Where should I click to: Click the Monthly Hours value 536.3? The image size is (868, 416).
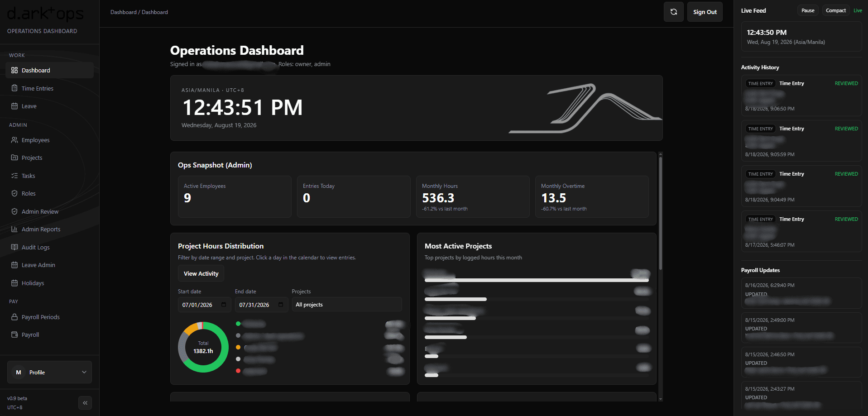pyautogui.click(x=438, y=198)
